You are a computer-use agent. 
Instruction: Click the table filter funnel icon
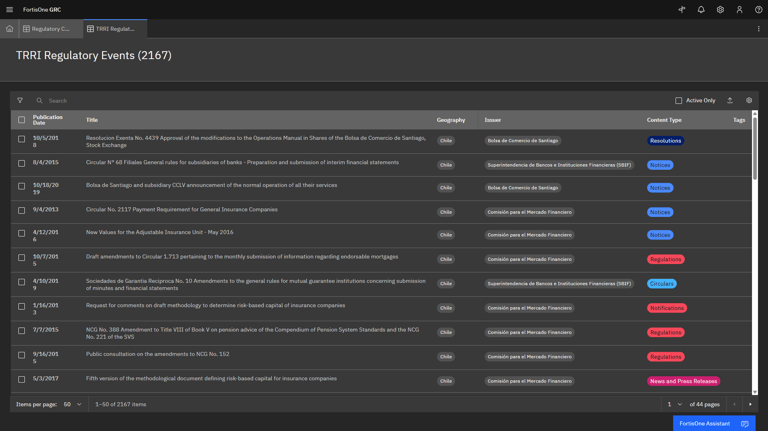20,101
